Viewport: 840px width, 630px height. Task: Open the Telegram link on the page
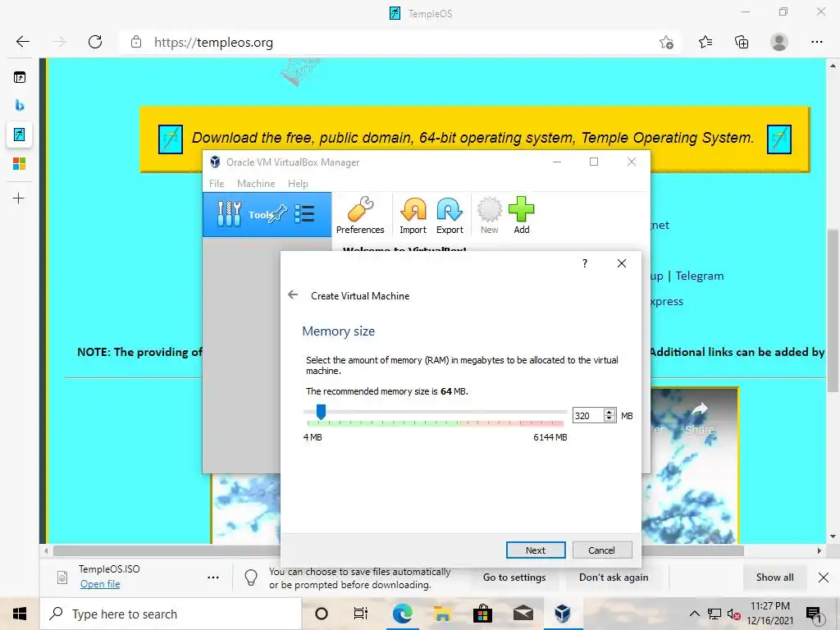pyautogui.click(x=699, y=276)
